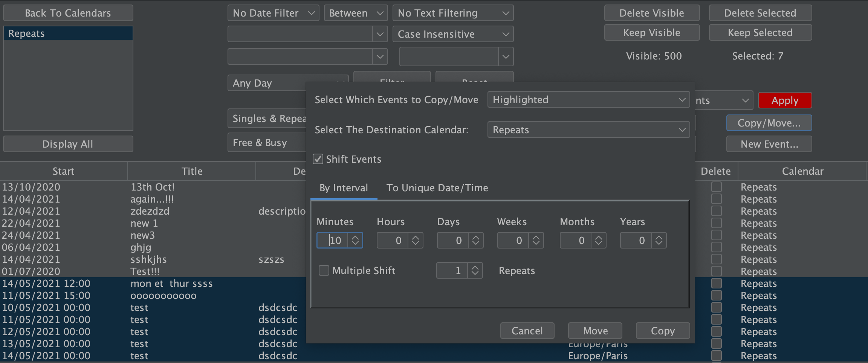Uncheck the Shift Events checkbox
868x363 pixels.
(x=318, y=159)
